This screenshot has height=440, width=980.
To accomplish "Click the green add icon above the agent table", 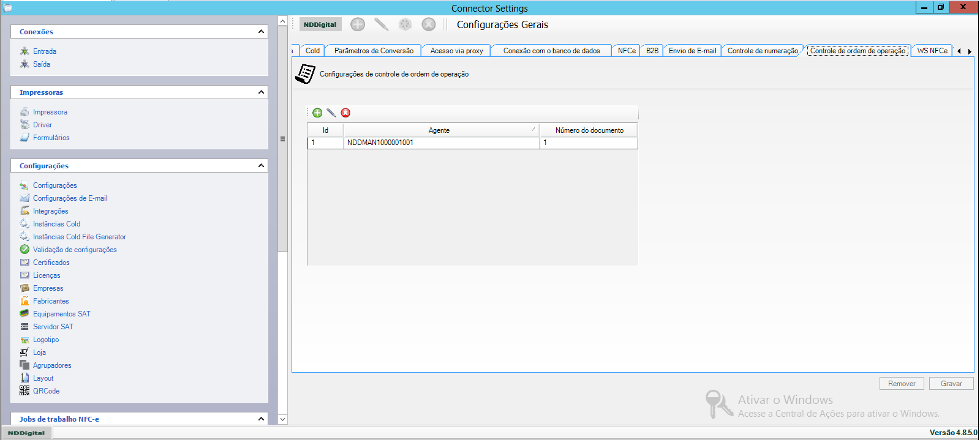I will (317, 113).
